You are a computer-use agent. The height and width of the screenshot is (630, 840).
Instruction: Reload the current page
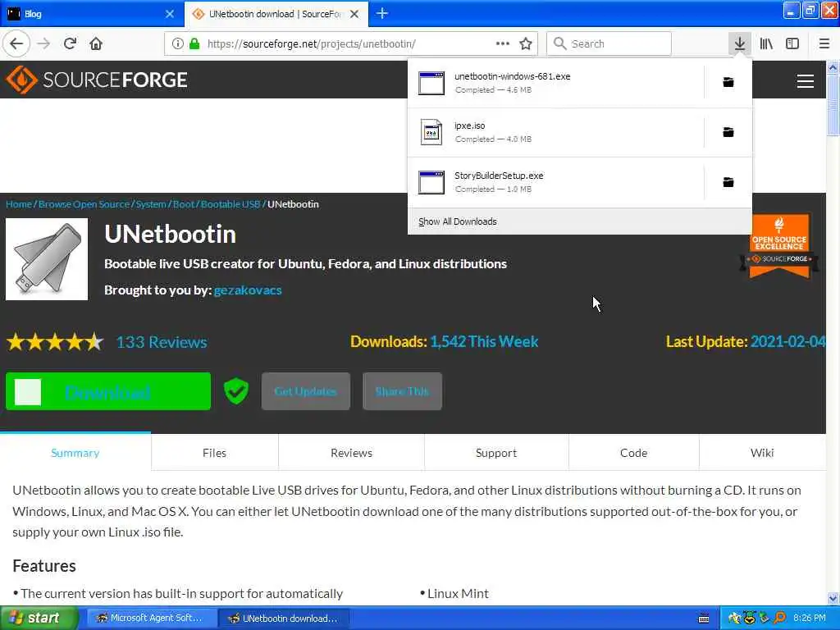[70, 43]
